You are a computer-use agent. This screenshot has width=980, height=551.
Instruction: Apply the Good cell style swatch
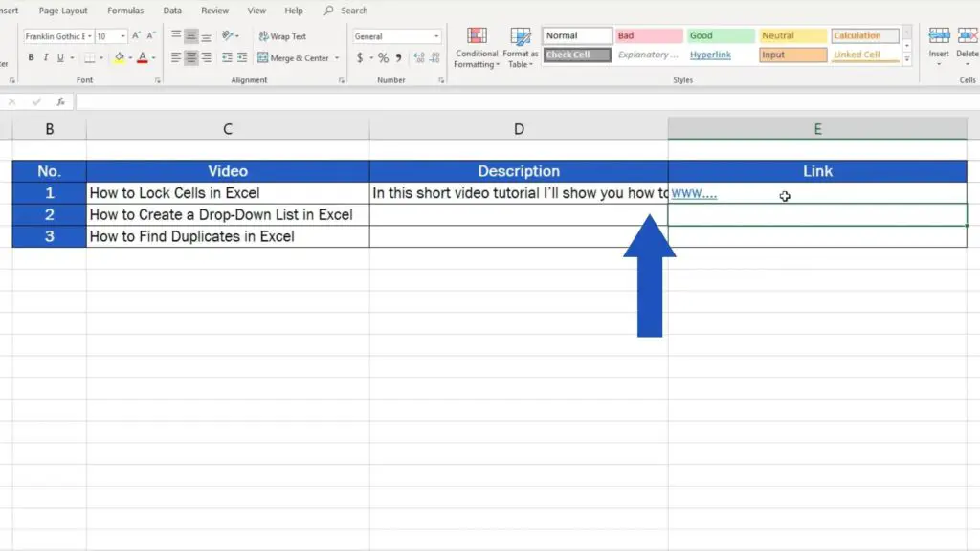pos(721,36)
